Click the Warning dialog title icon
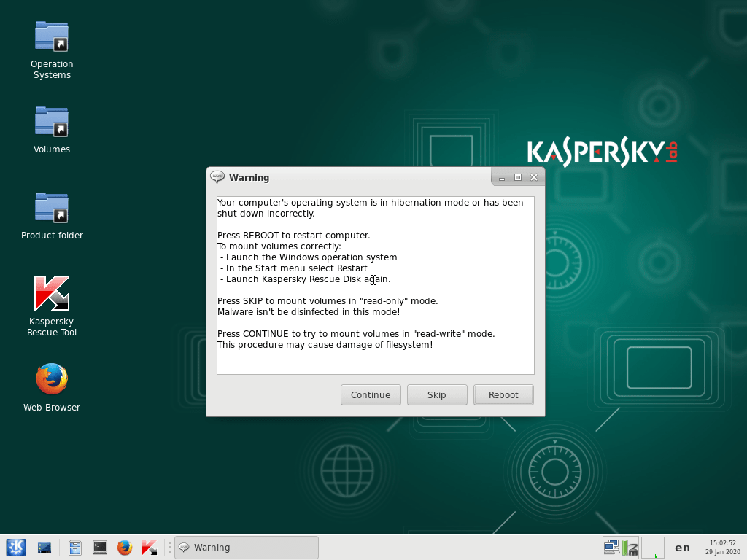 [x=217, y=177]
